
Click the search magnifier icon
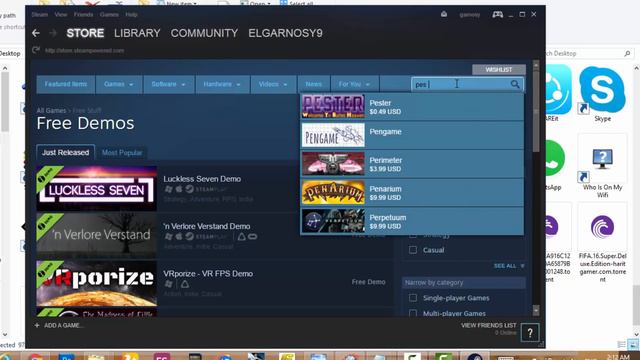(x=515, y=84)
